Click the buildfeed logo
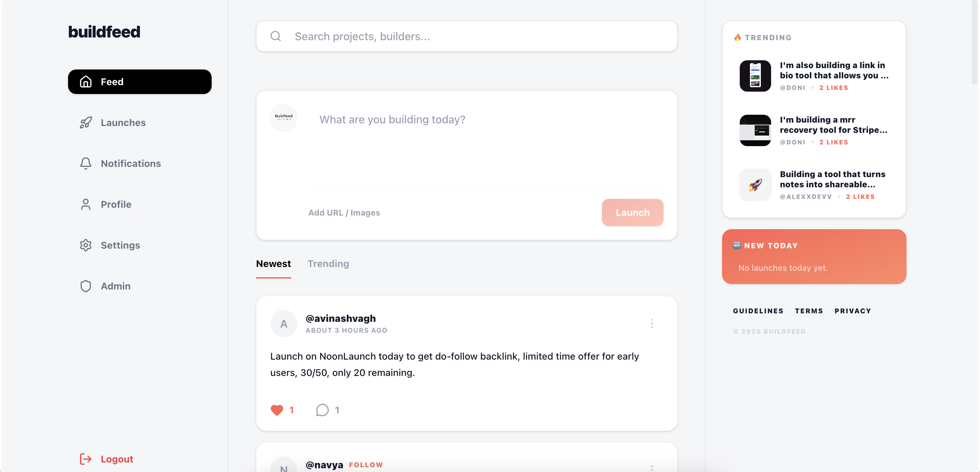 click(104, 32)
